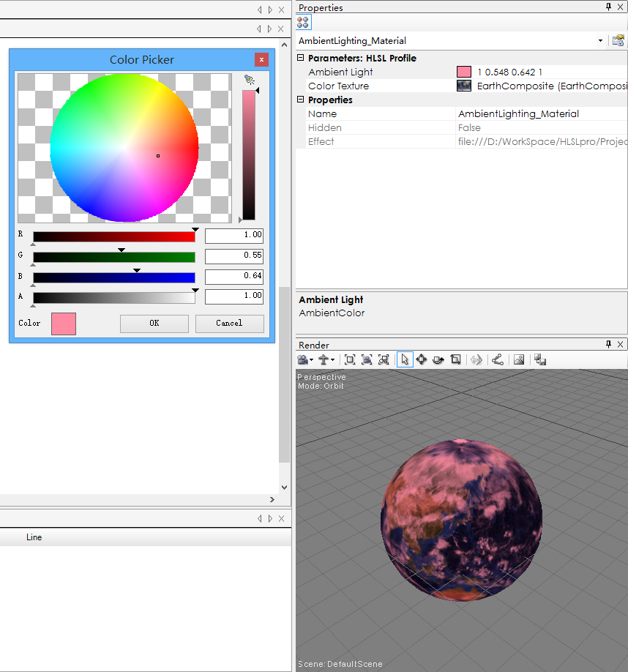The height and width of the screenshot is (672, 628).
Task: Click the next tab arrow in second panel
Action: coord(270,29)
